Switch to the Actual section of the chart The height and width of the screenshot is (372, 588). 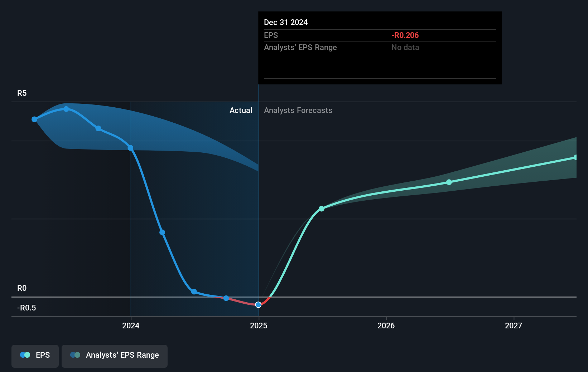241,110
